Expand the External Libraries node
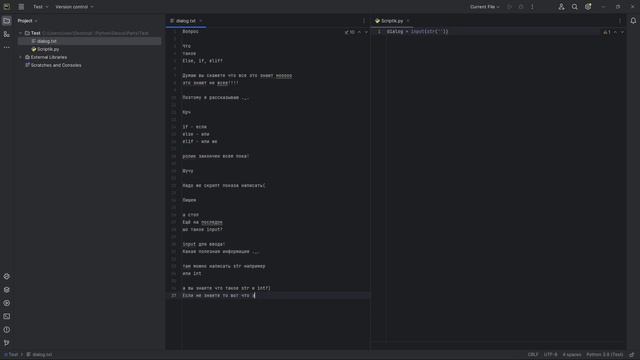This screenshot has height=360, width=640. (x=20, y=57)
